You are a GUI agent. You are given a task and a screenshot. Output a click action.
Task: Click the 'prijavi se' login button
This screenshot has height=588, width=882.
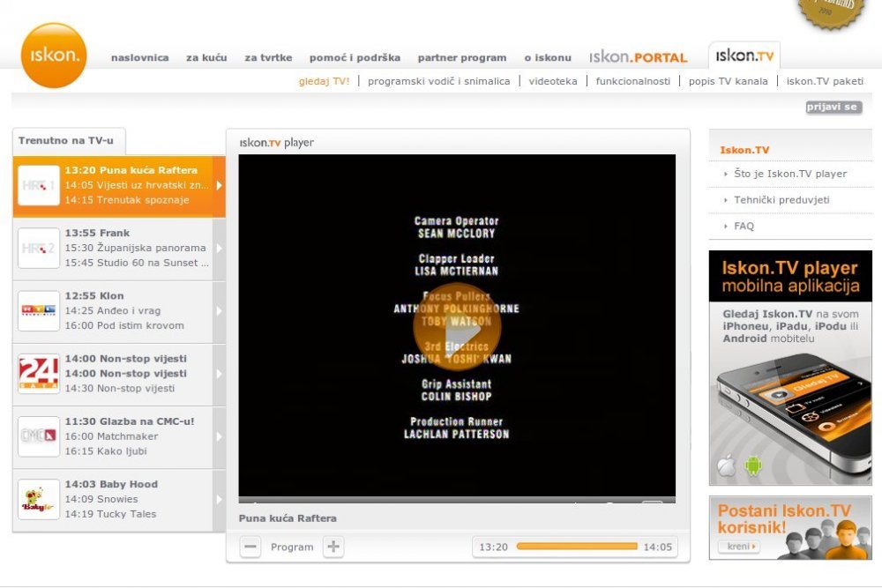pos(833,107)
